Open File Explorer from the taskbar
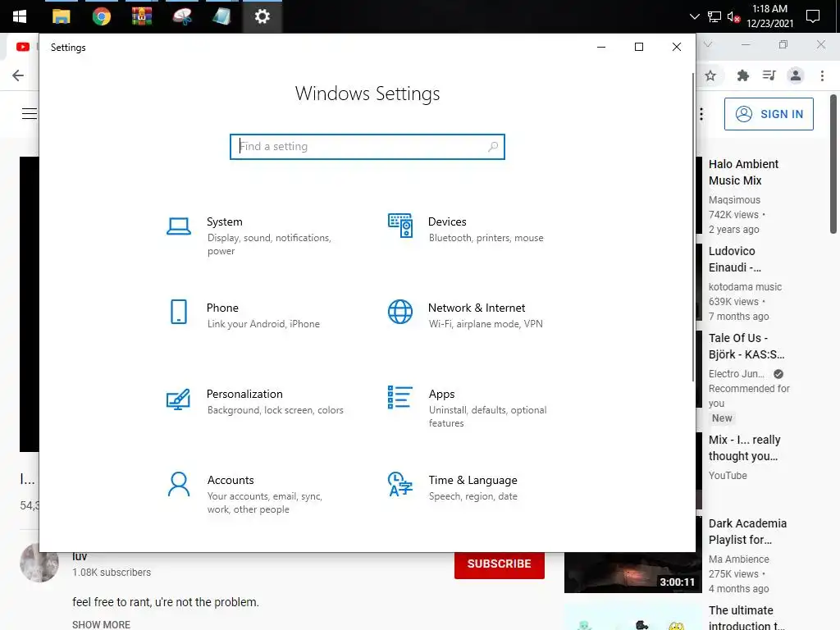This screenshot has height=630, width=840. point(61,16)
